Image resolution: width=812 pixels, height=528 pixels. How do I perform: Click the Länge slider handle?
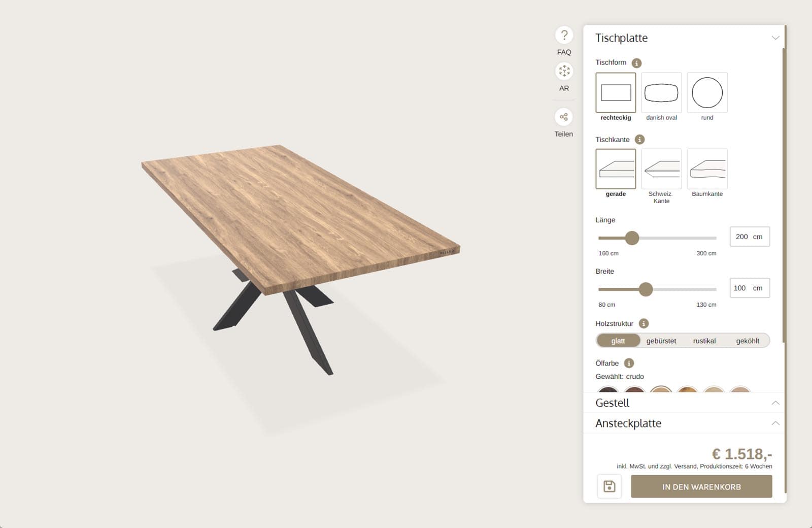(x=632, y=238)
